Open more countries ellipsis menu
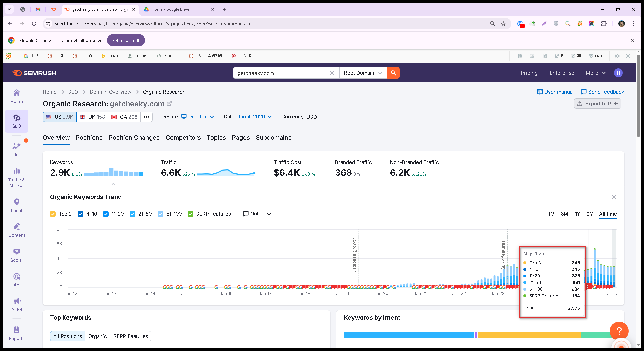Screen dimensions: 644x351 tap(146, 117)
